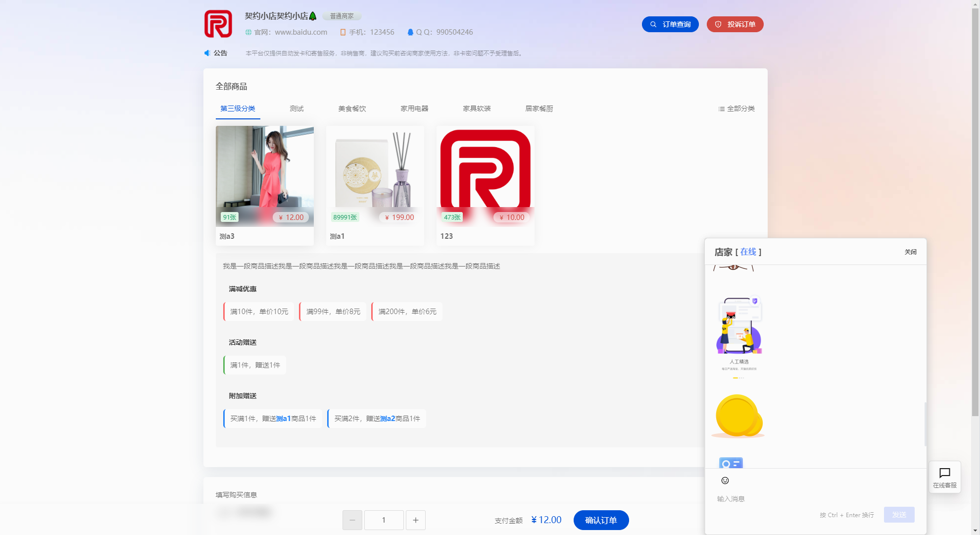The width and height of the screenshot is (980, 535).
Task: Click the 投诉订单 complaint button
Action: [735, 24]
